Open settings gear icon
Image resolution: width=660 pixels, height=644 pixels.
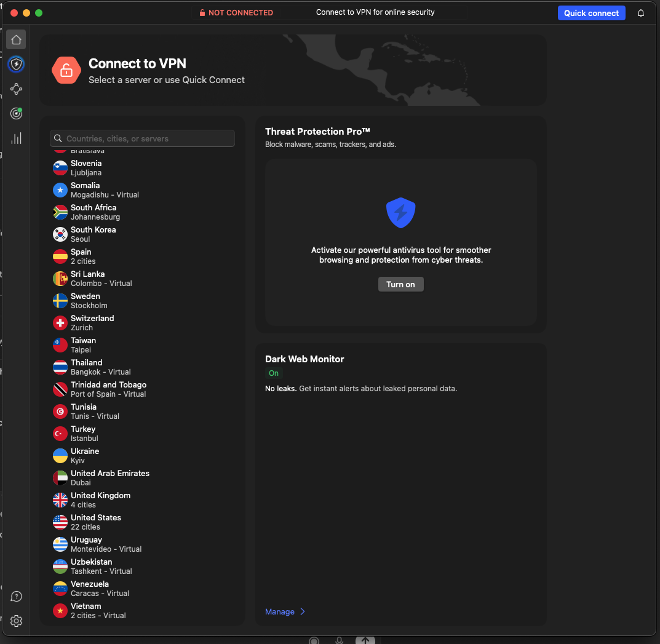tap(17, 621)
